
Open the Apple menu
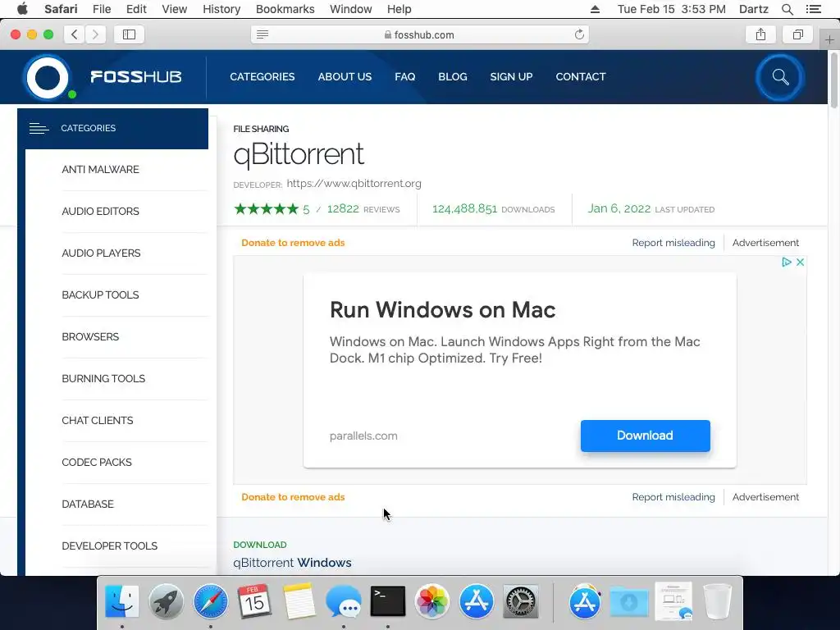(x=22, y=9)
